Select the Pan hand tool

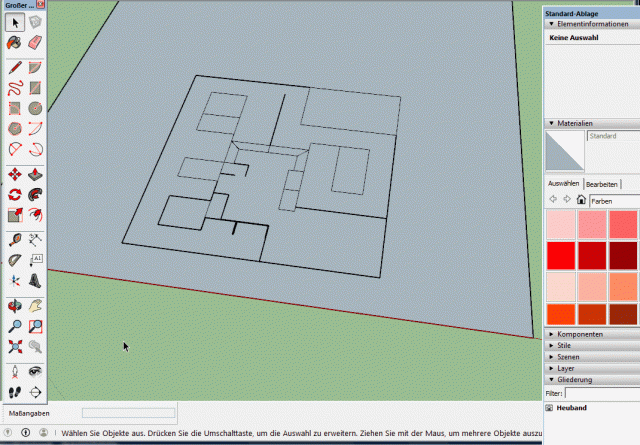pyautogui.click(x=35, y=306)
